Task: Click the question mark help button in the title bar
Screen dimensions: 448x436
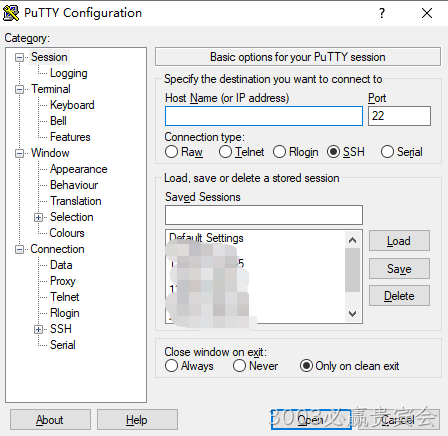Action: tap(382, 13)
